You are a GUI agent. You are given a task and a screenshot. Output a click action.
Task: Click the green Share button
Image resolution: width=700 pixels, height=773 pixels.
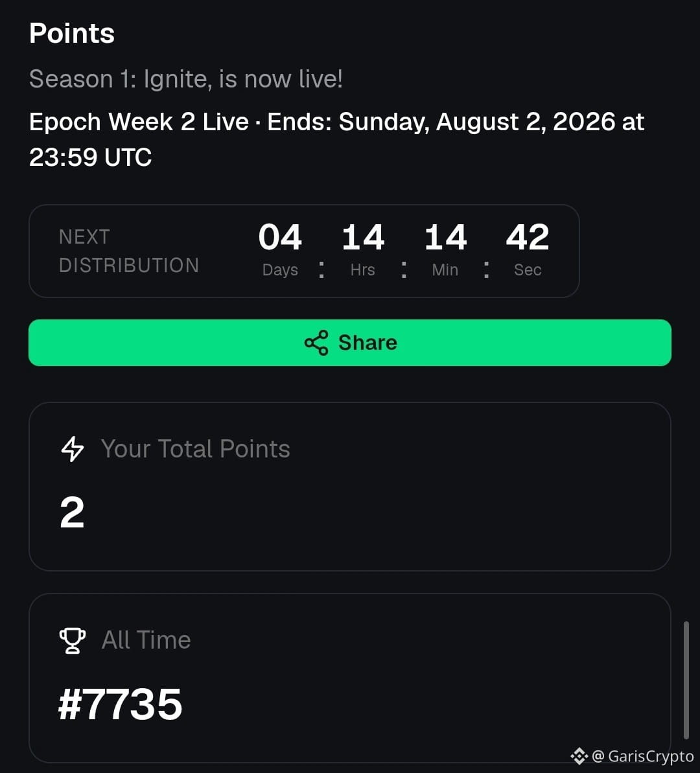coord(350,343)
